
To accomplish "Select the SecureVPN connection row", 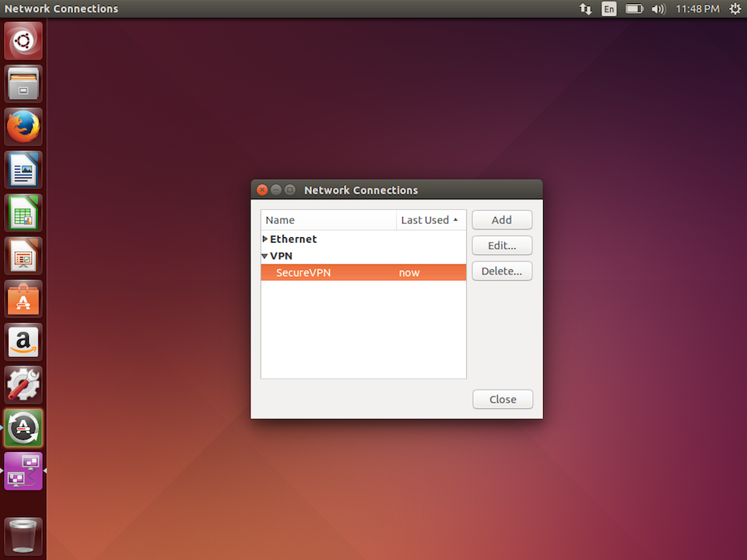I will [x=363, y=272].
